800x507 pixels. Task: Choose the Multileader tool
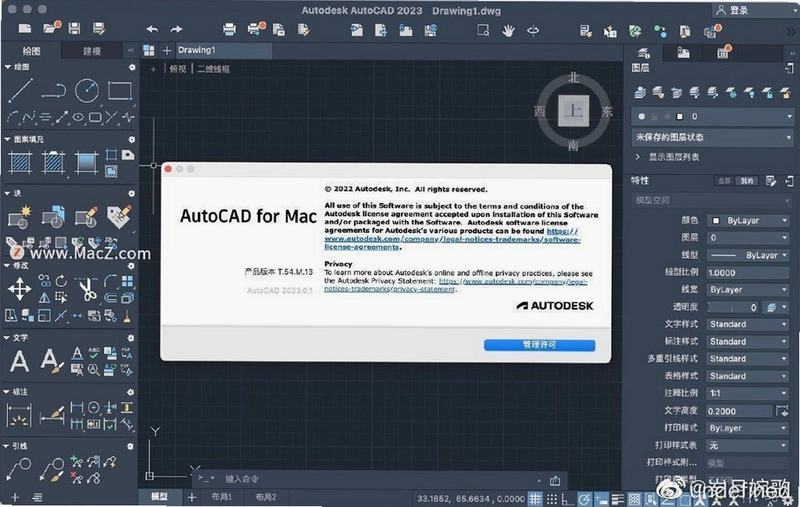pyautogui.click(x=18, y=470)
